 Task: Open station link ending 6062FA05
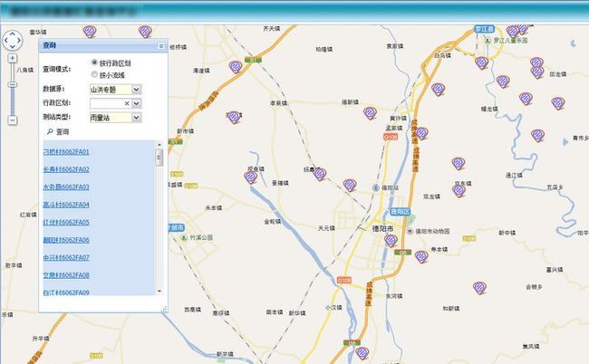[x=66, y=222]
